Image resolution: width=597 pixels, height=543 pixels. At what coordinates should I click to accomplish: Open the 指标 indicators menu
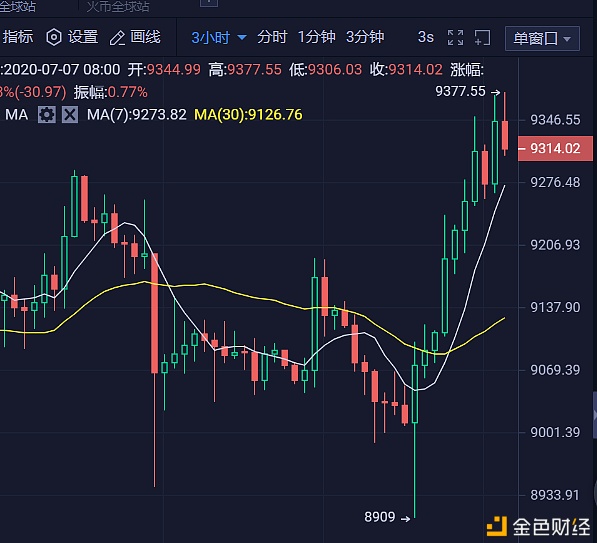[x=18, y=37]
